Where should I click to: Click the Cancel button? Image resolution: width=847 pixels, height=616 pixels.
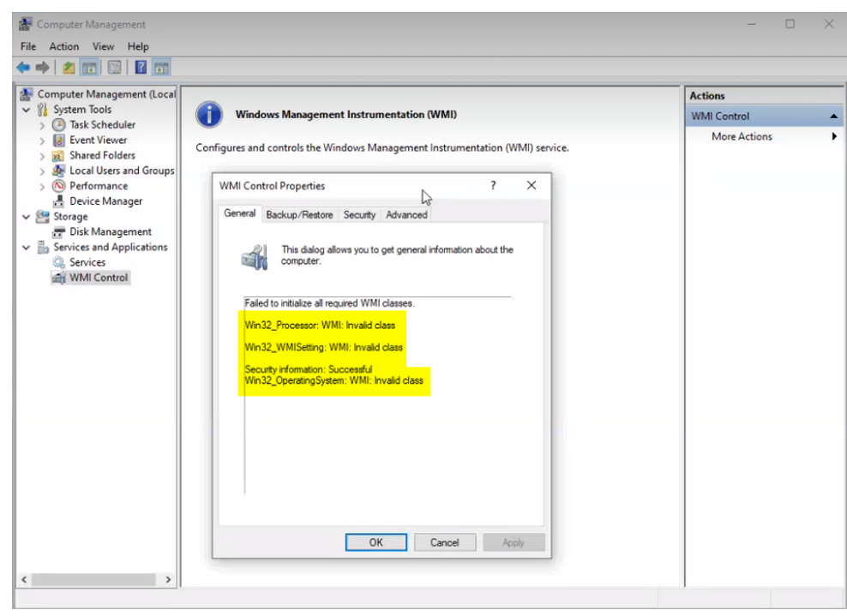445,542
